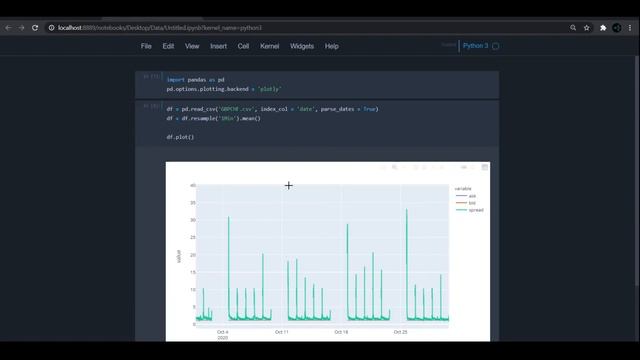
Task: Click the 'value' y-axis title
Action: click(178, 256)
